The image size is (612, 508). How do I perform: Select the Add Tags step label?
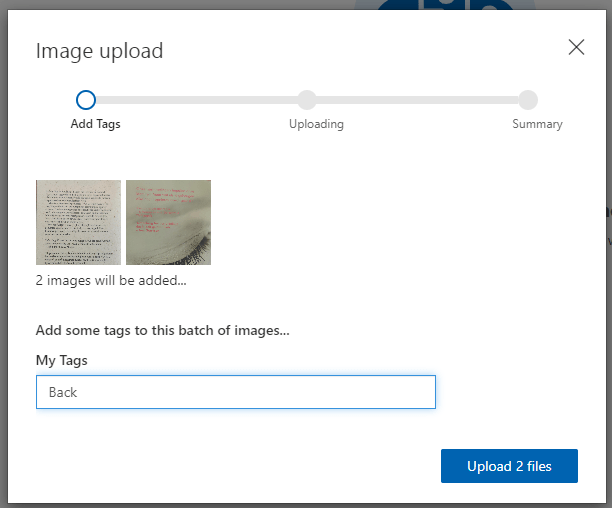[95, 124]
